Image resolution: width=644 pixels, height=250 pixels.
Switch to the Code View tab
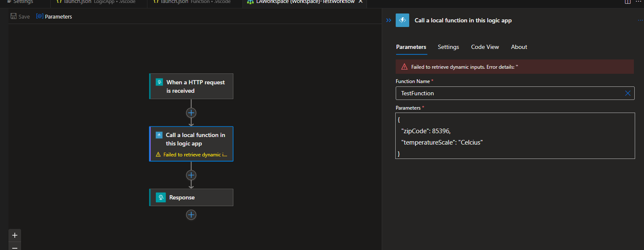[484, 47]
